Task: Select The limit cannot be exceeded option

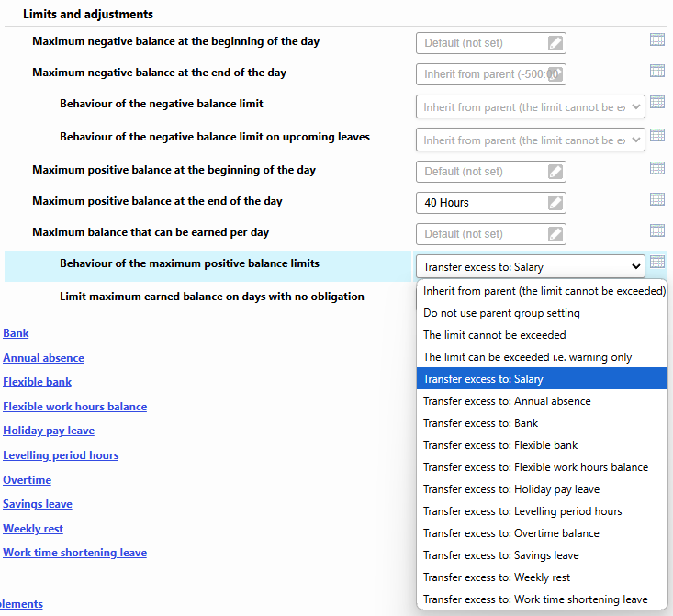Action: 542,335
